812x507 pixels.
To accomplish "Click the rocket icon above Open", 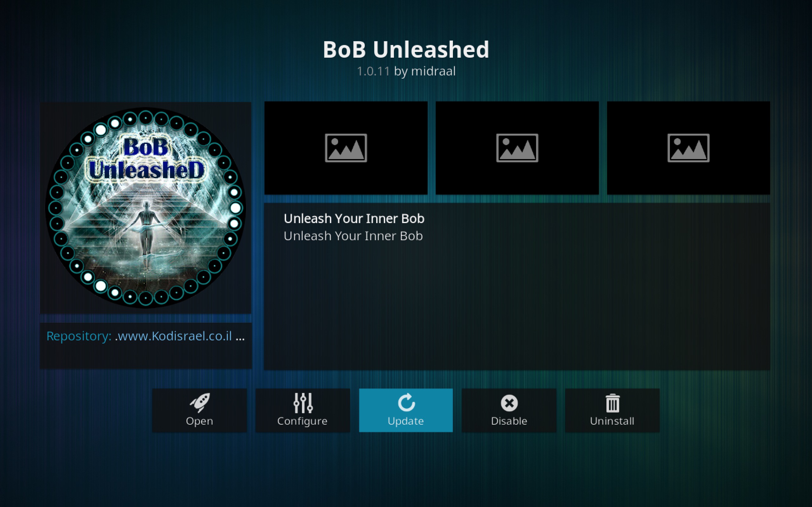I will click(x=200, y=403).
